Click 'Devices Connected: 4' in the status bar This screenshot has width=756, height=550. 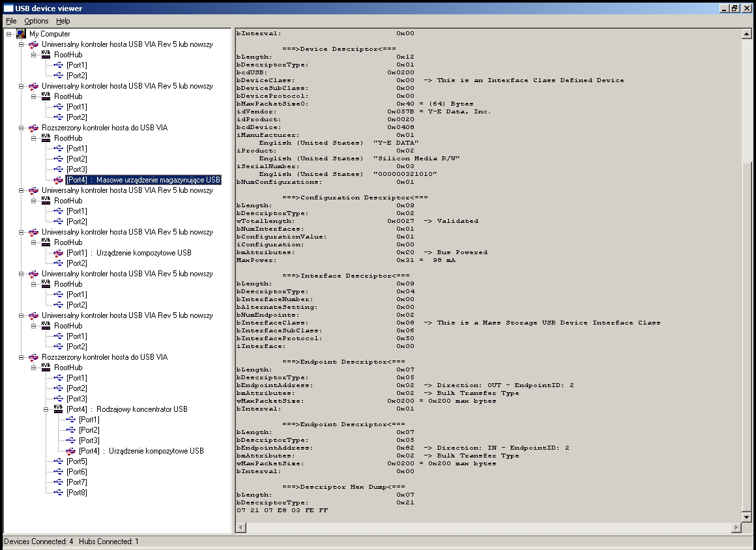[38, 542]
